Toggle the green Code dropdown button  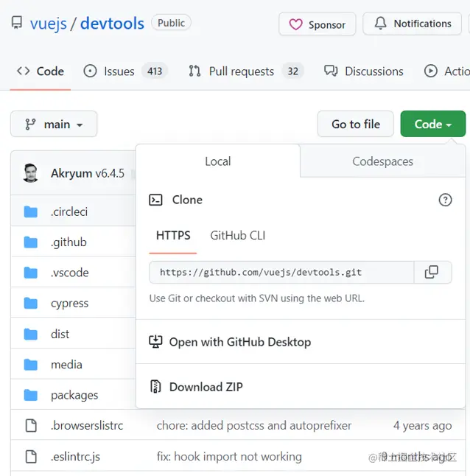coord(433,124)
